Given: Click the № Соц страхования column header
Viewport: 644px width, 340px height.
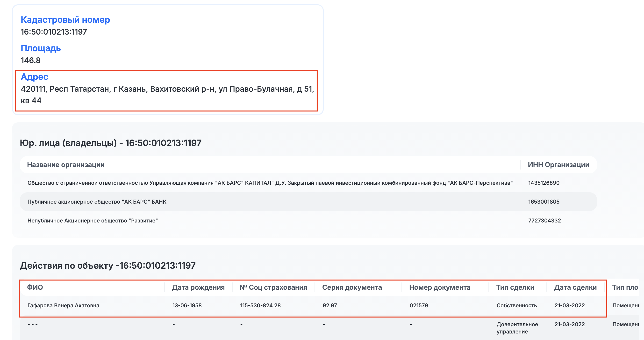Looking at the screenshot, I should (x=273, y=287).
